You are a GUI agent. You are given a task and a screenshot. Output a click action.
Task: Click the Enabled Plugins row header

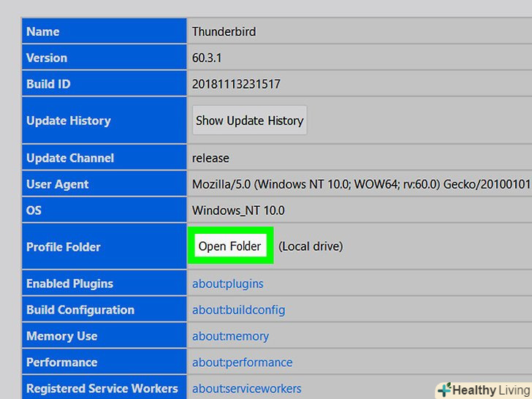tap(104, 283)
